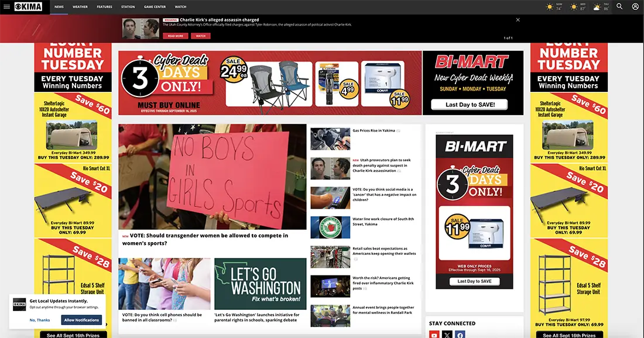Click the No Boys in Girls Sports photo

click(x=213, y=177)
